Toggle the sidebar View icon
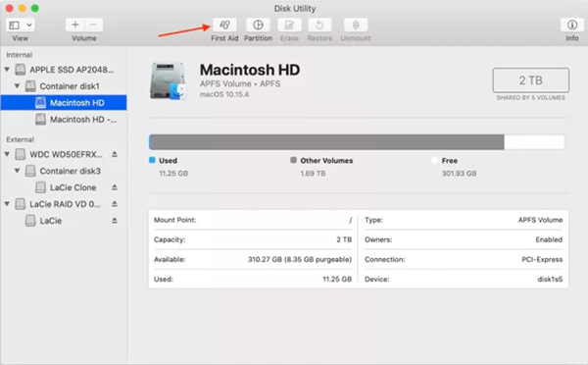The image size is (588, 365). tap(15, 26)
